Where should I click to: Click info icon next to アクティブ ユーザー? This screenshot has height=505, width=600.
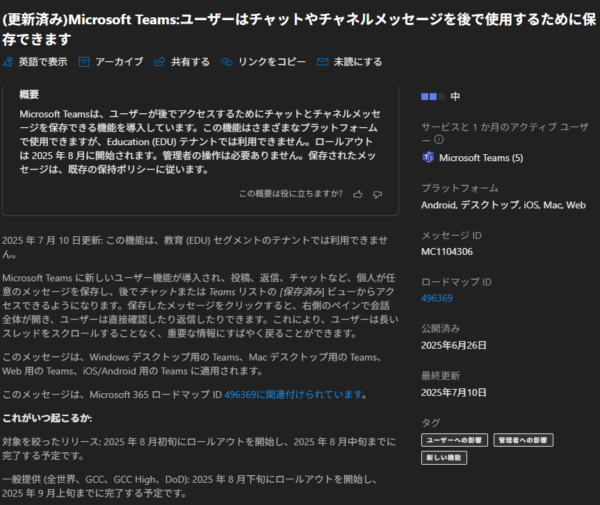pyautogui.click(x=439, y=140)
